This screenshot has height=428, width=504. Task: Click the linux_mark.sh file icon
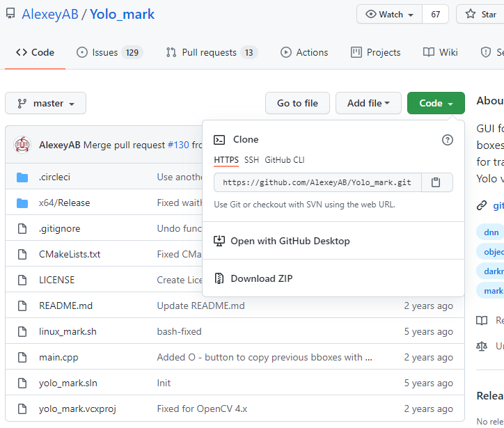click(x=22, y=331)
